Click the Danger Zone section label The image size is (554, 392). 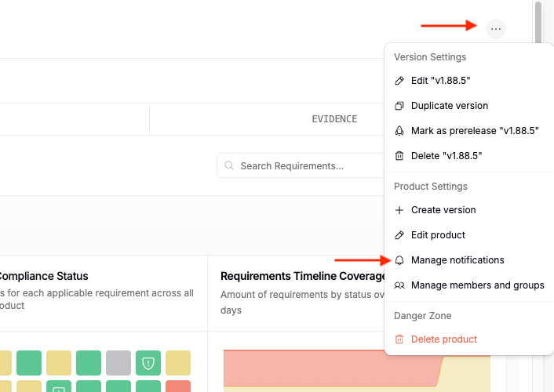coord(423,315)
